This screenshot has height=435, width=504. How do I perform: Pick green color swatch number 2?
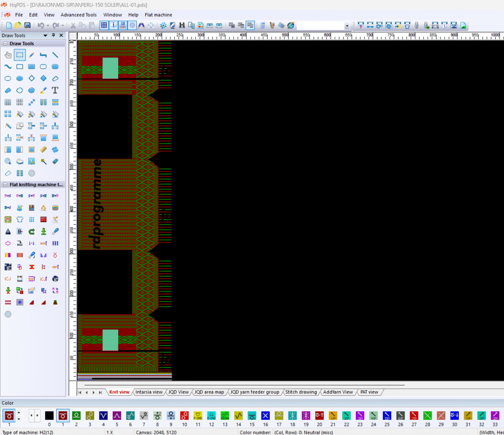[76, 415]
